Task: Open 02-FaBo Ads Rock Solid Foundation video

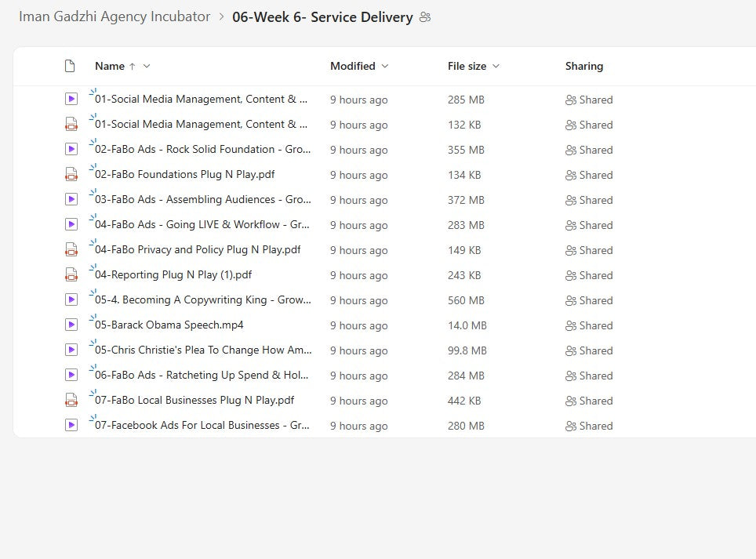Action: (x=202, y=149)
